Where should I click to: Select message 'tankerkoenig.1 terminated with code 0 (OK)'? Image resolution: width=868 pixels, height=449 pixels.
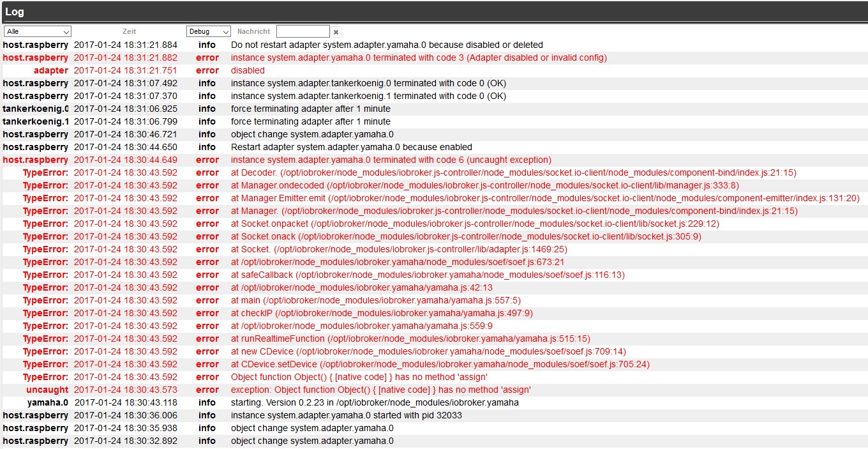coord(368,96)
